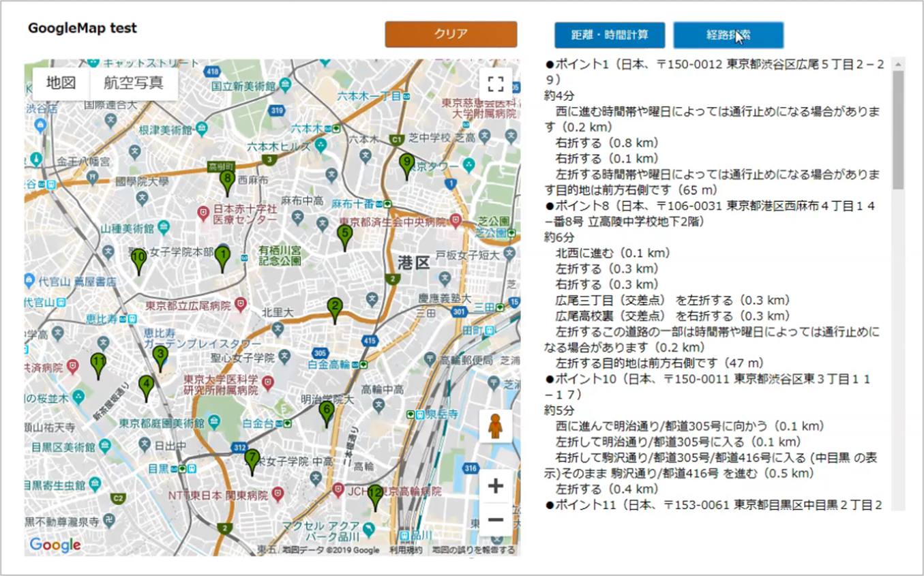Toggle fullscreen map view
Viewport: 924px width, 576px height.
[496, 85]
